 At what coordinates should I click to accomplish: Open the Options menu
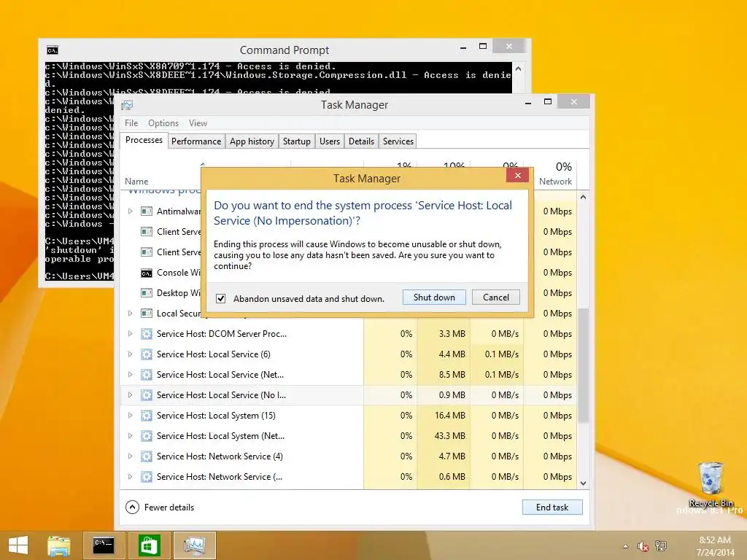click(x=163, y=122)
